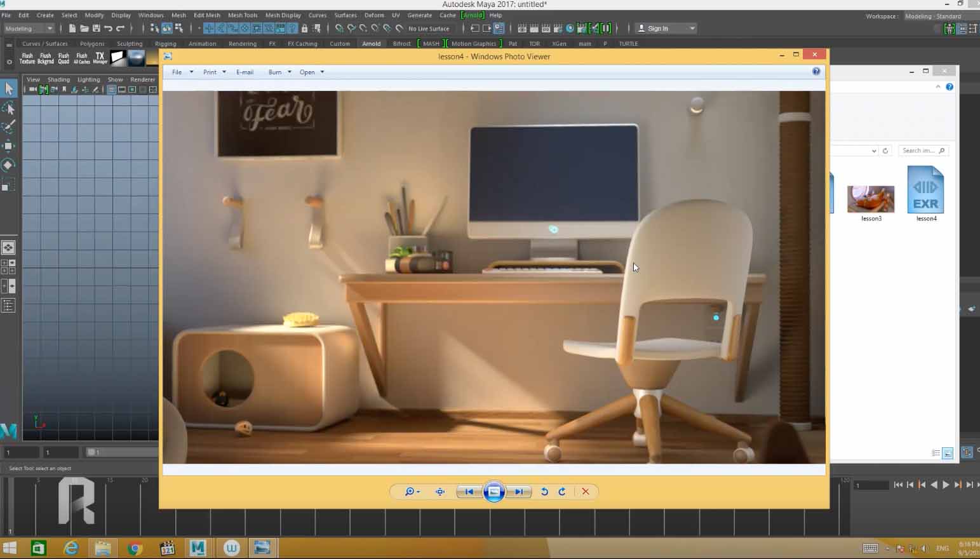The width and height of the screenshot is (980, 559).
Task: Select Maya's arrow Select tool
Action: tap(9, 89)
